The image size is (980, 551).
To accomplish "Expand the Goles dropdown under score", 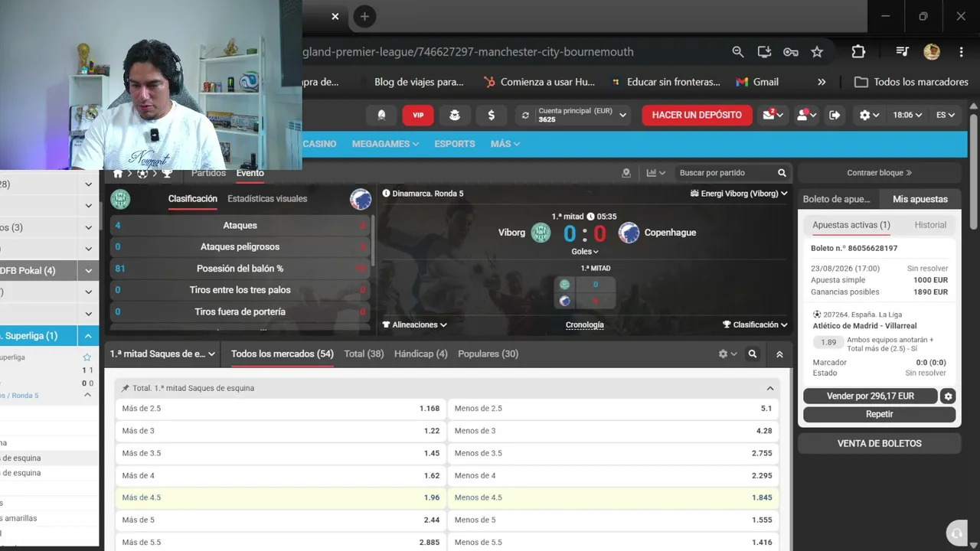I will pos(585,252).
